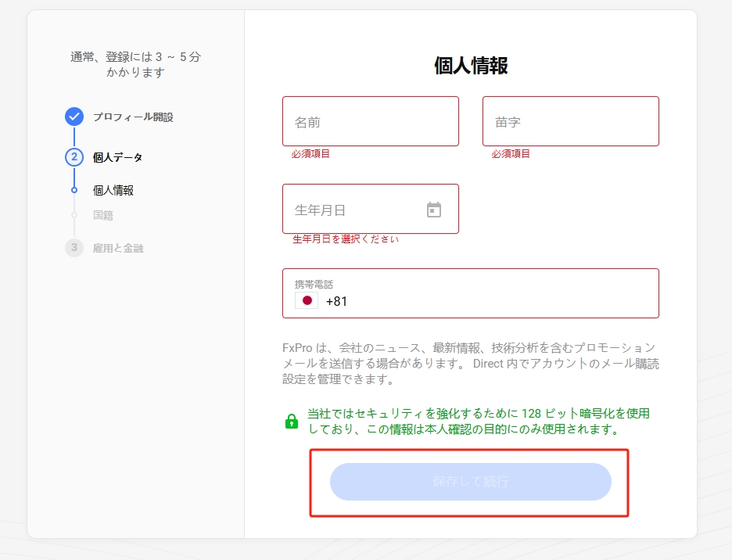
Task: Jump to the 国籍 sub-step
Action: (x=103, y=215)
